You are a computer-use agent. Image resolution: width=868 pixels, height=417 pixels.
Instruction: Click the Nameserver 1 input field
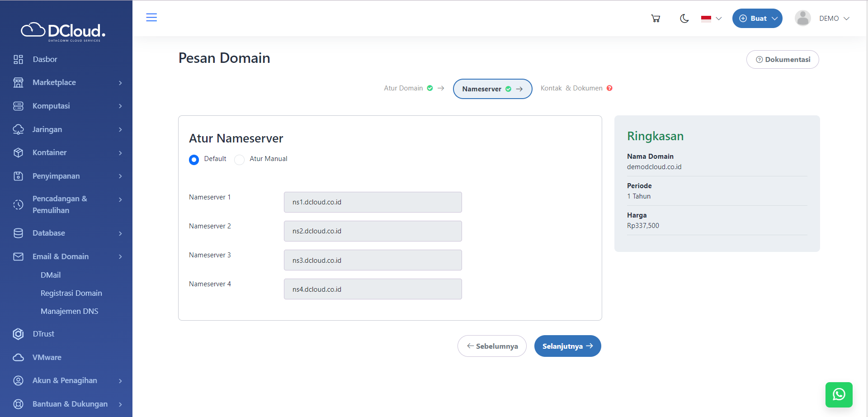[x=372, y=202]
